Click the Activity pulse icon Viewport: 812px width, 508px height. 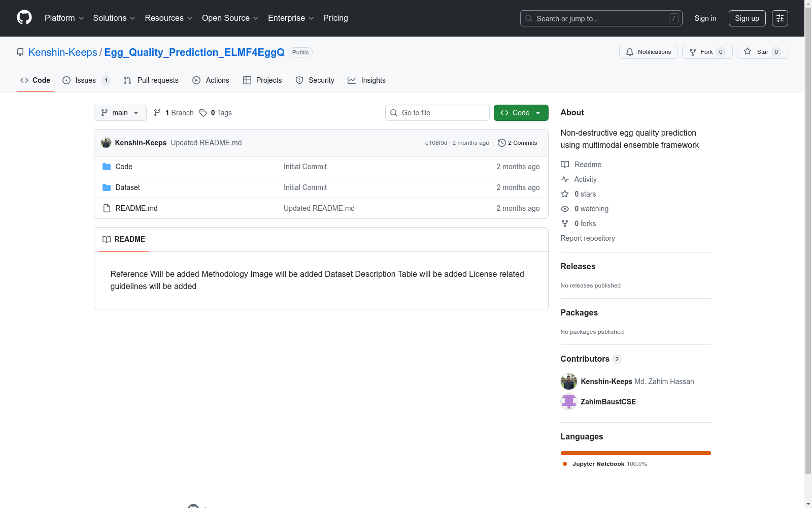(565, 179)
